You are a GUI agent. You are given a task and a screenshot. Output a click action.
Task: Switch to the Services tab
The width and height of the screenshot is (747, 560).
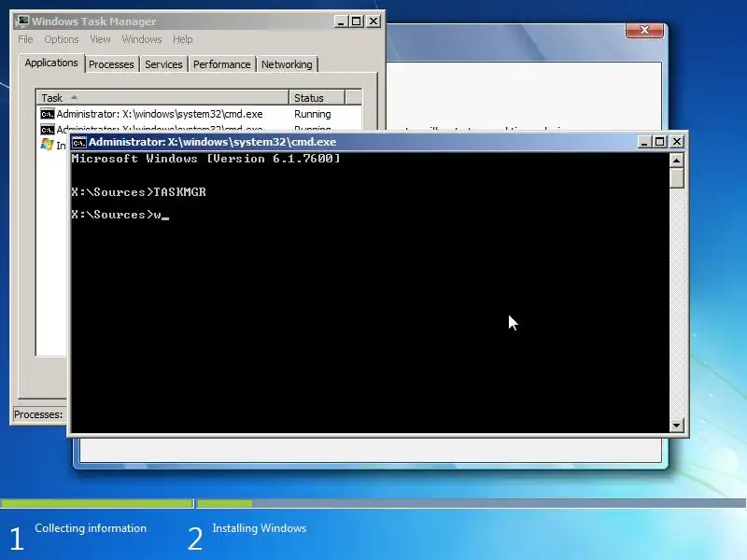point(163,64)
